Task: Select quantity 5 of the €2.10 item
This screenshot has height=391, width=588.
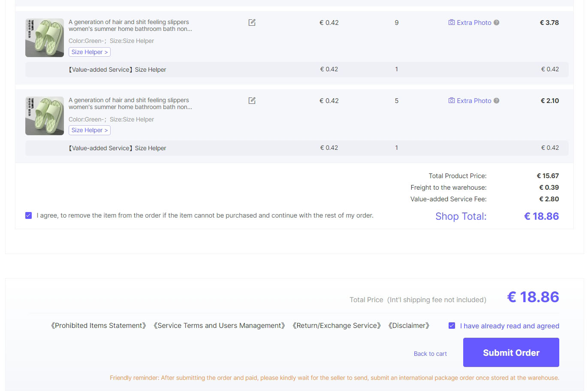Action: click(397, 100)
